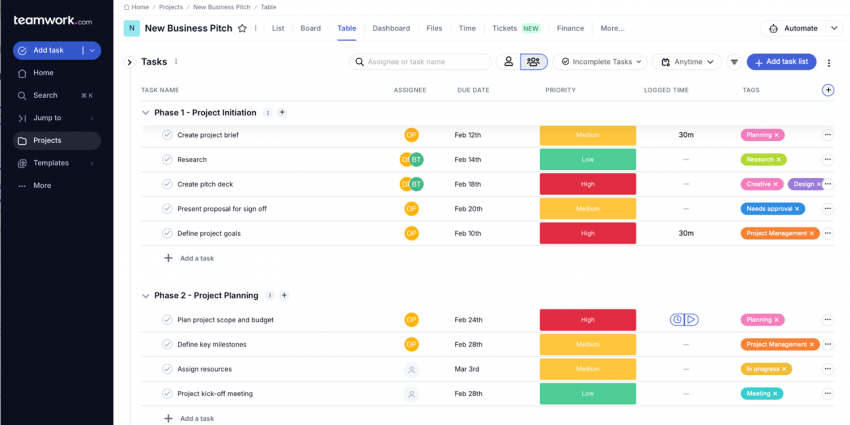
Task: Click the High priority cell for Create pitch deck
Action: tap(587, 184)
